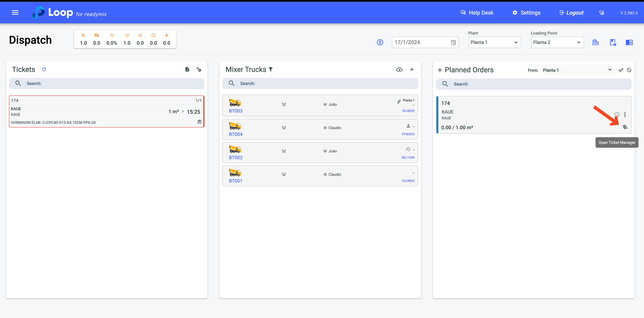Viewport: 644px width, 318px height.
Task: Toggle the cancelled orders filter icon
Action: [629, 70]
